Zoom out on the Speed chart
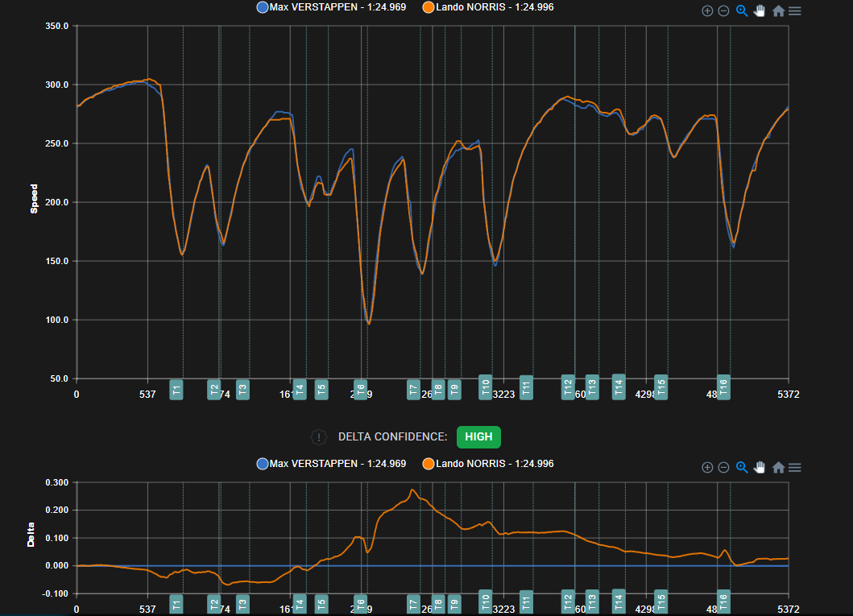 pyautogui.click(x=723, y=11)
